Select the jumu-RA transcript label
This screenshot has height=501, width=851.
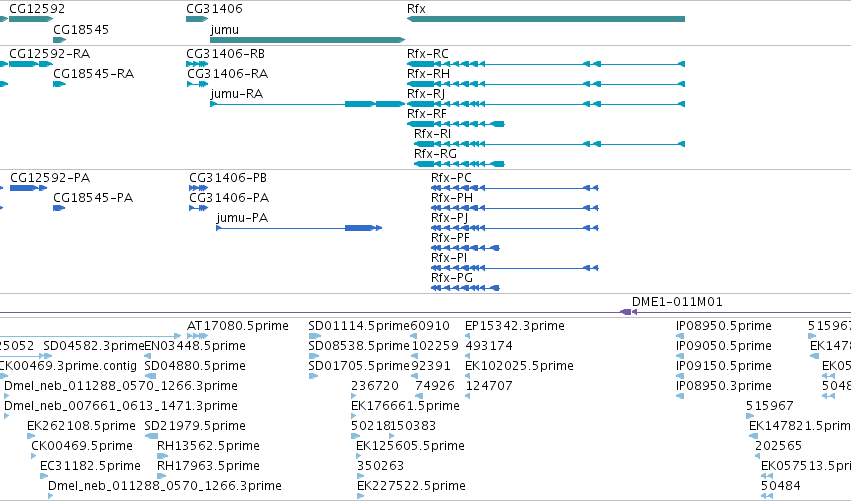(x=237, y=94)
